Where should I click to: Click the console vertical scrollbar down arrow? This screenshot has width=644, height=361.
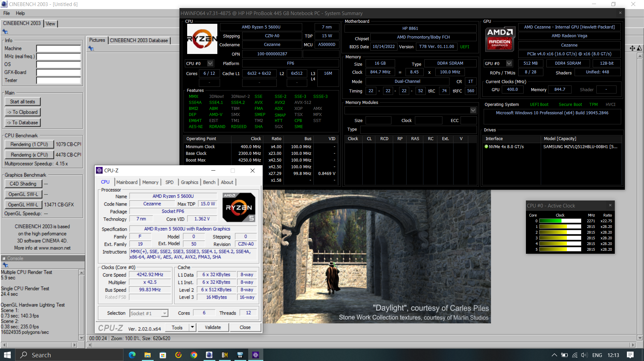click(x=81, y=338)
